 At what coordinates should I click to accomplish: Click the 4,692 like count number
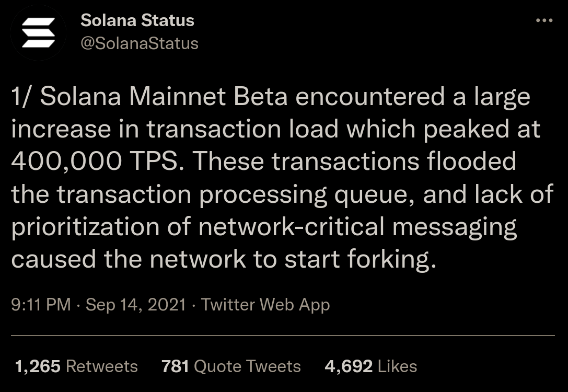point(349,366)
